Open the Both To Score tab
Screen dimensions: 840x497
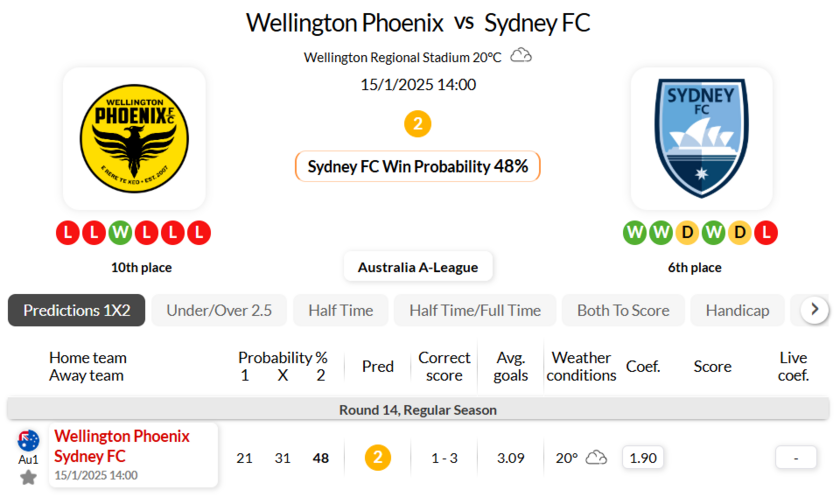click(623, 310)
